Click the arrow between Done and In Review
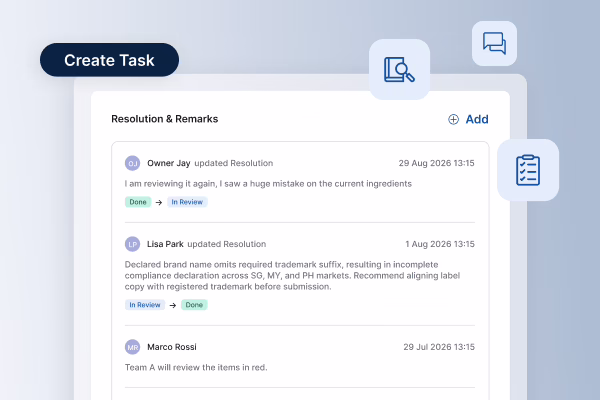600x400 pixels. coord(159,202)
